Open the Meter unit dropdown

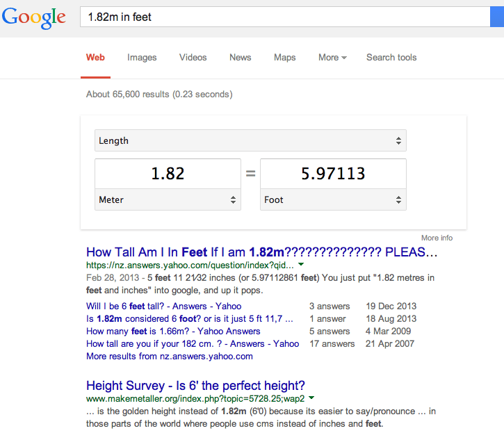[x=168, y=199]
